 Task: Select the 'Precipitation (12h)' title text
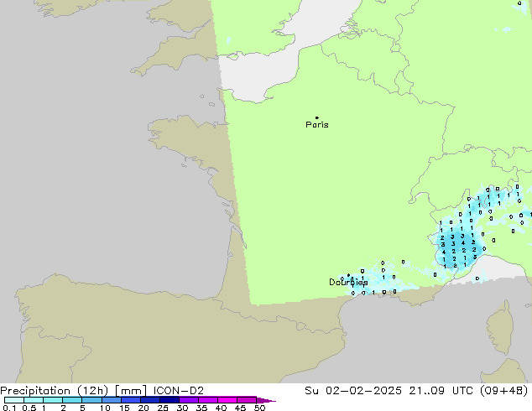(x=55, y=391)
